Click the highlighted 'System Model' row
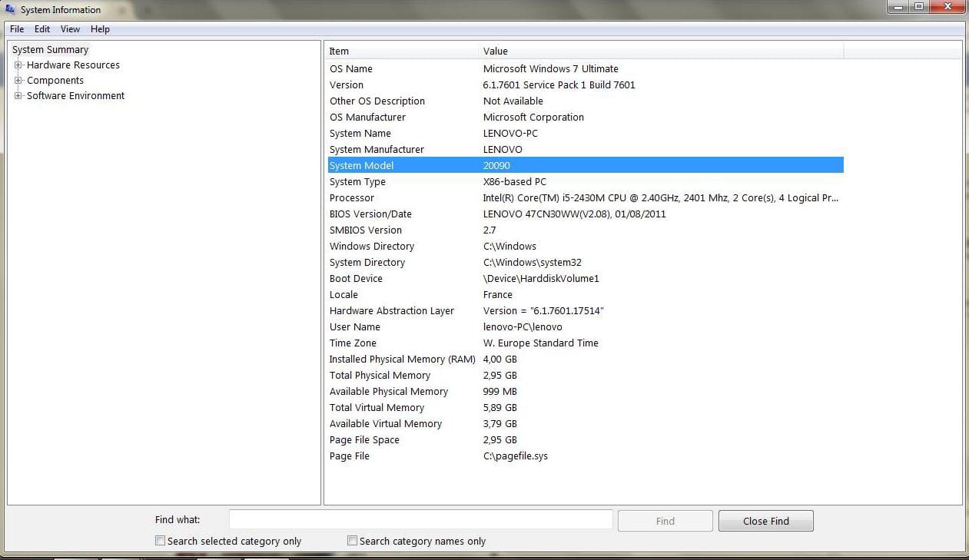969x560 pixels. [586, 166]
